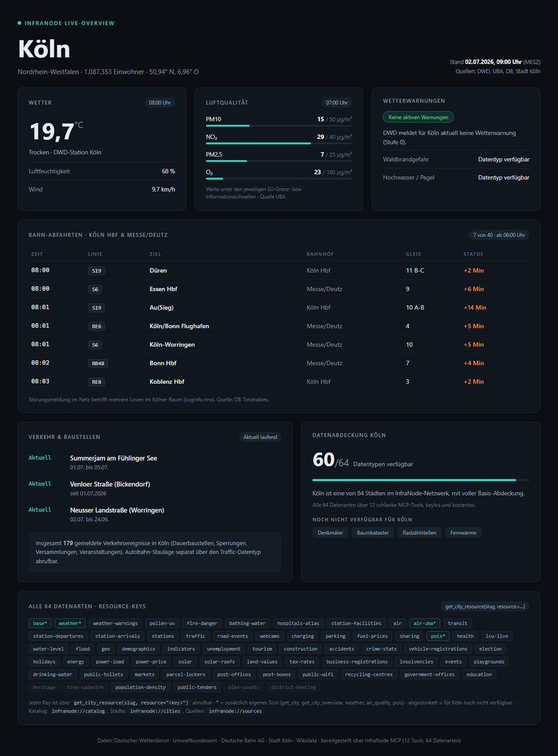This screenshot has height=756, width=558.
Task: Select the PM10 progress bar
Action: 279,125
